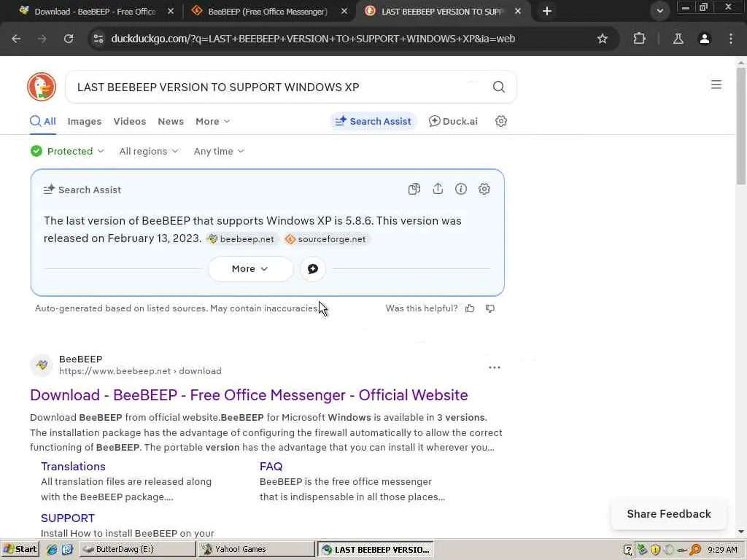Screen dimensions: 747x560
Task: Go back to previous page
Action: [16, 39]
